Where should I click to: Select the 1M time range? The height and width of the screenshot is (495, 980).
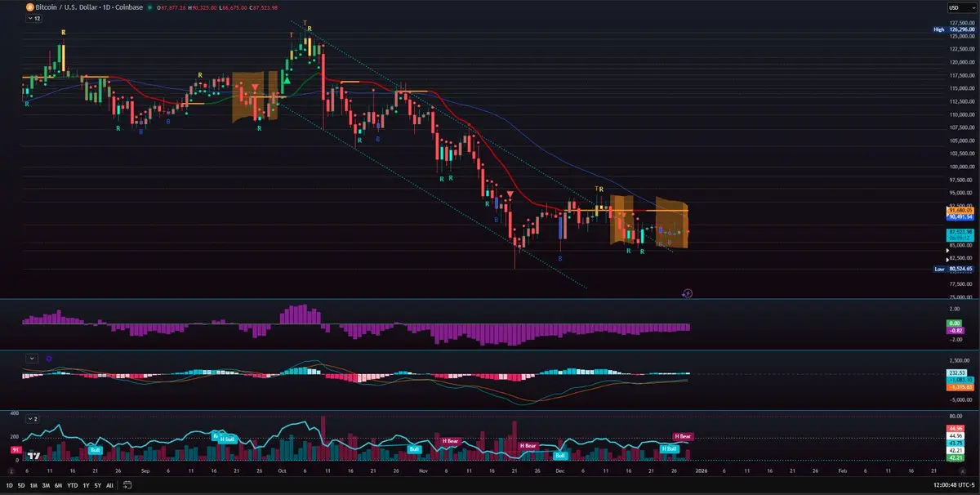tap(33, 485)
